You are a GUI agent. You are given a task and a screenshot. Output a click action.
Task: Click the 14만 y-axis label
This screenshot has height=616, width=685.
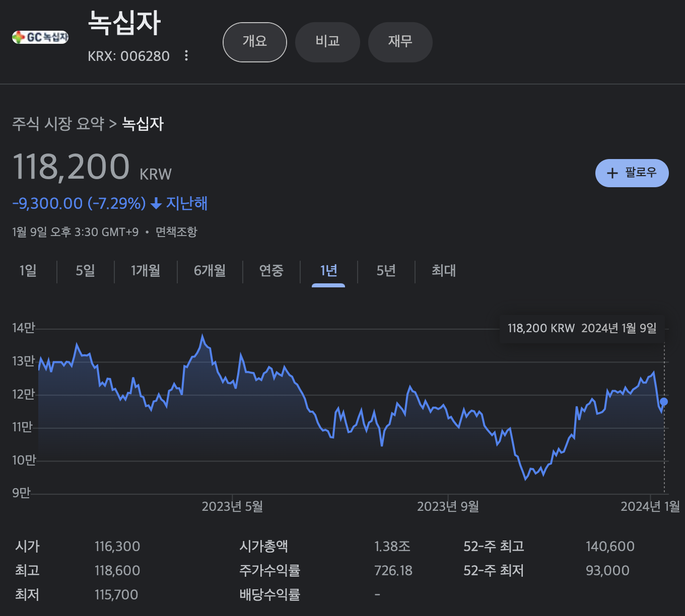(x=24, y=328)
